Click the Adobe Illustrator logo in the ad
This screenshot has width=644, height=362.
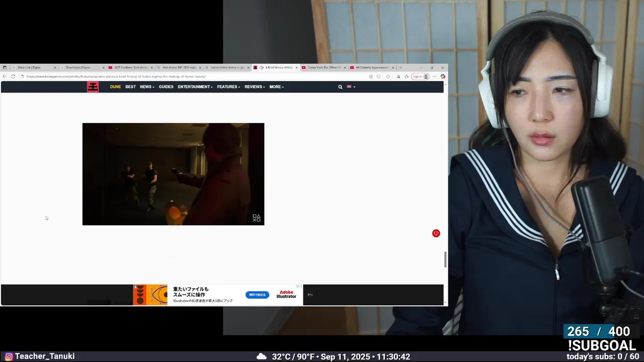tap(286, 295)
